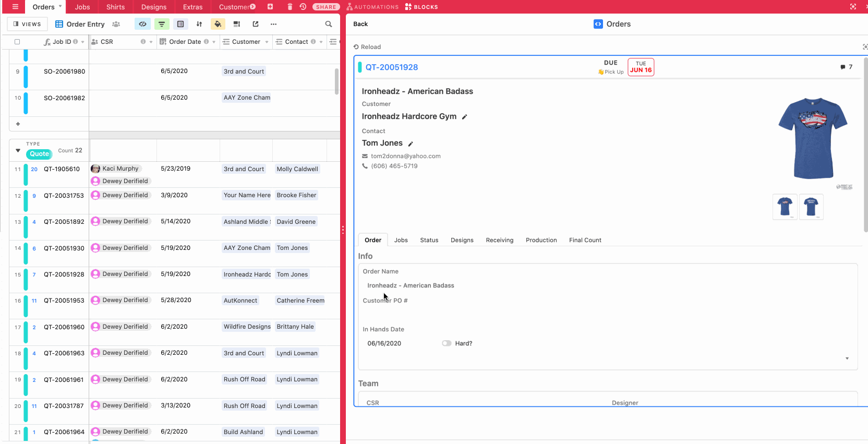Click the Quote group tag
Viewport: 868px width, 444px height.
coord(39,154)
